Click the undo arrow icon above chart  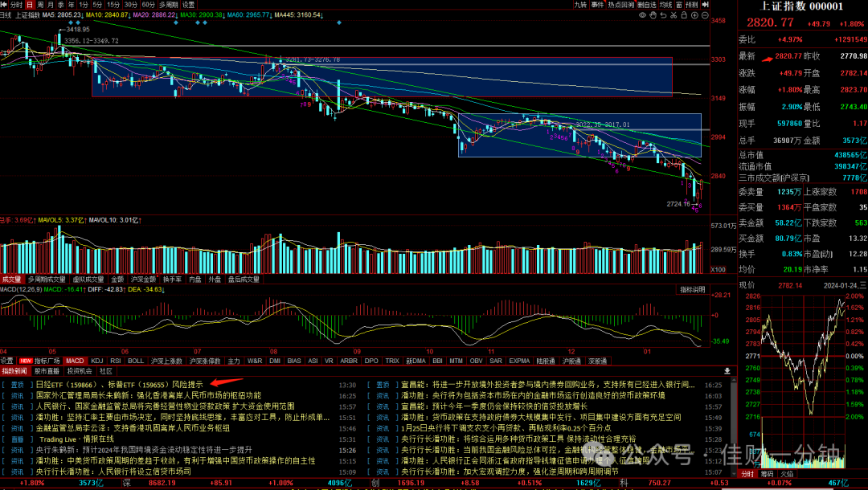663,15
